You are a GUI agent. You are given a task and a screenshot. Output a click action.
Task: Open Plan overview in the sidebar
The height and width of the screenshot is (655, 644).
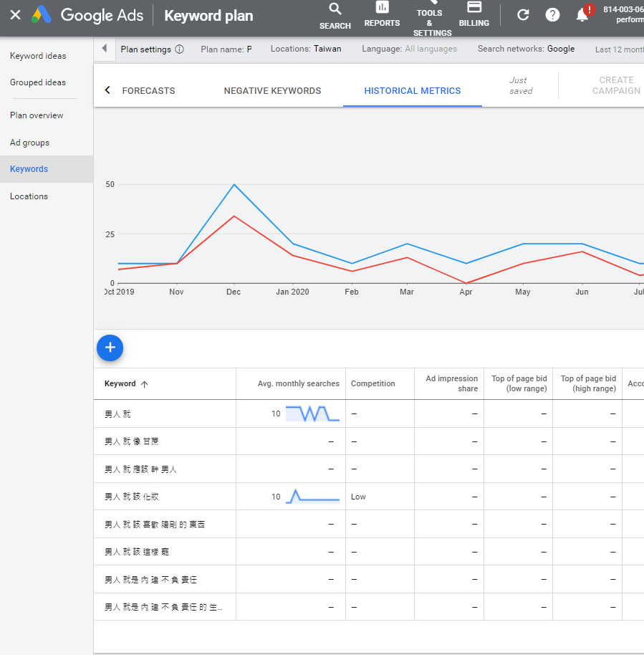pyautogui.click(x=37, y=115)
